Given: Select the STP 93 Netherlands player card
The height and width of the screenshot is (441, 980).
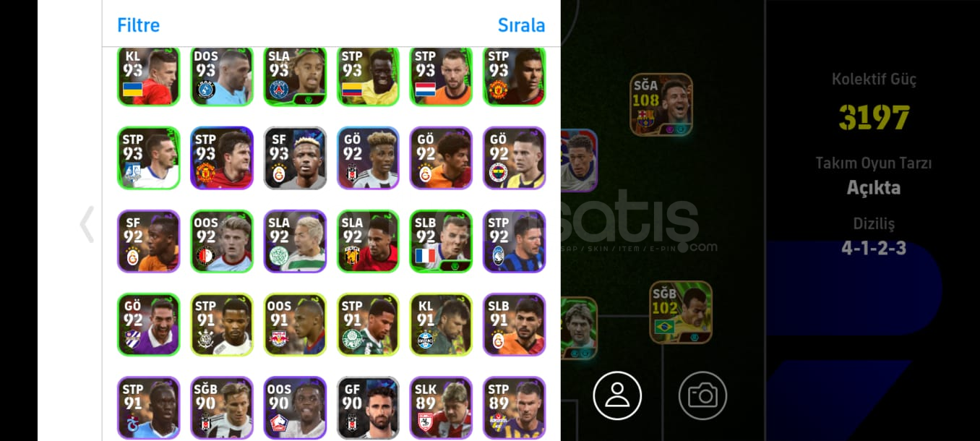Looking at the screenshot, I should pyautogui.click(x=441, y=77).
